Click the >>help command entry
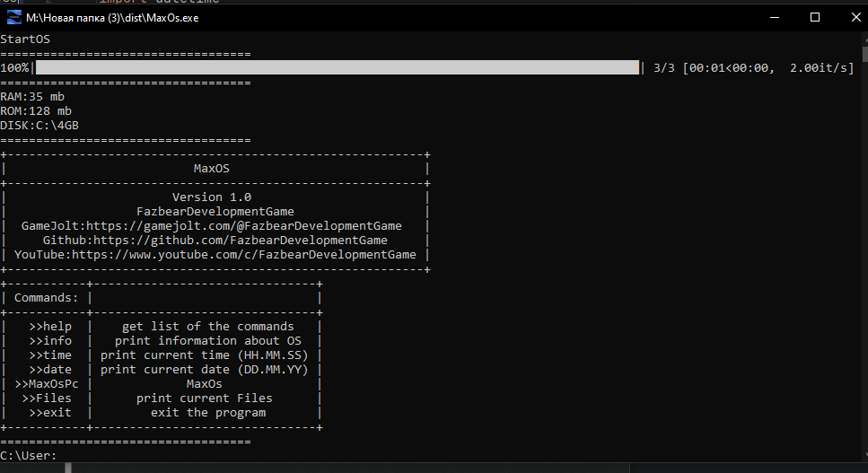The image size is (868, 473). (50, 327)
